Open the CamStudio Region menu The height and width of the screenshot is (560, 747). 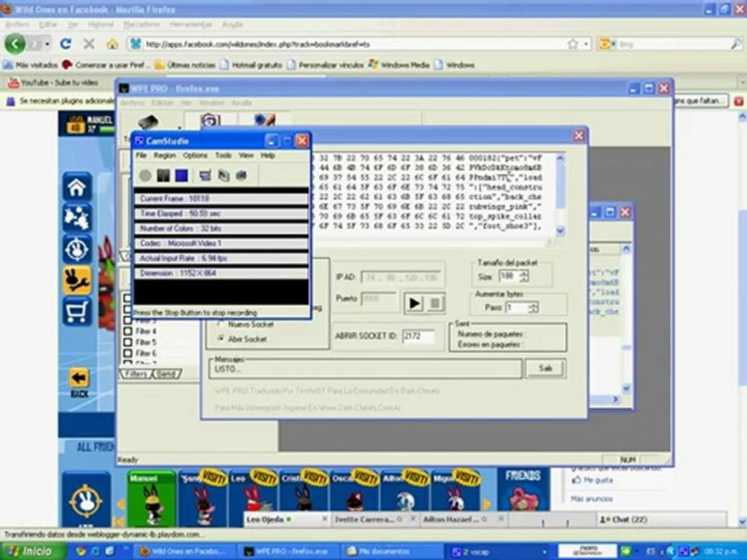pyautogui.click(x=164, y=156)
